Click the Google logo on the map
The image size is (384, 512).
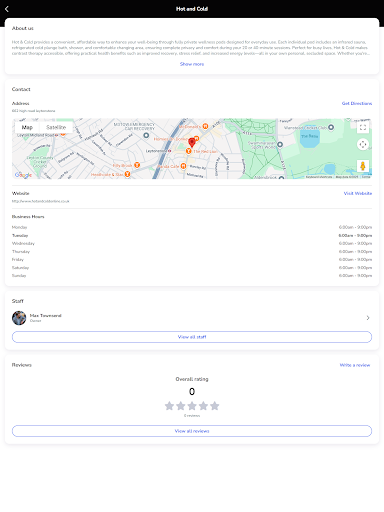(23, 175)
